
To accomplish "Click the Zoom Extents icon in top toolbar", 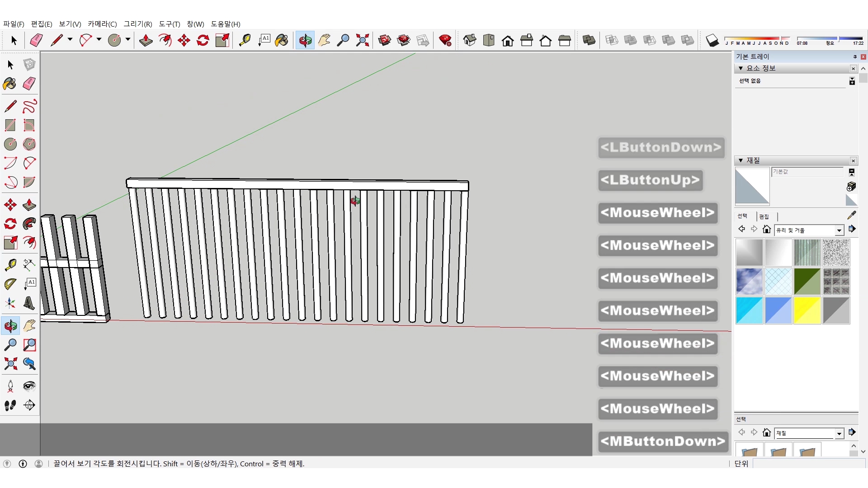I will 362,41.
